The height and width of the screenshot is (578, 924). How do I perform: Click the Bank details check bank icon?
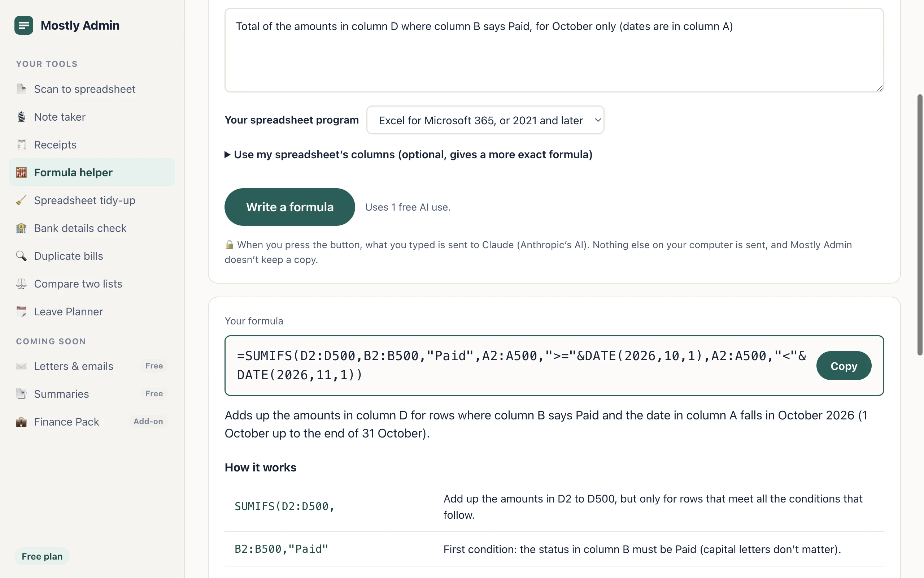pyautogui.click(x=21, y=228)
